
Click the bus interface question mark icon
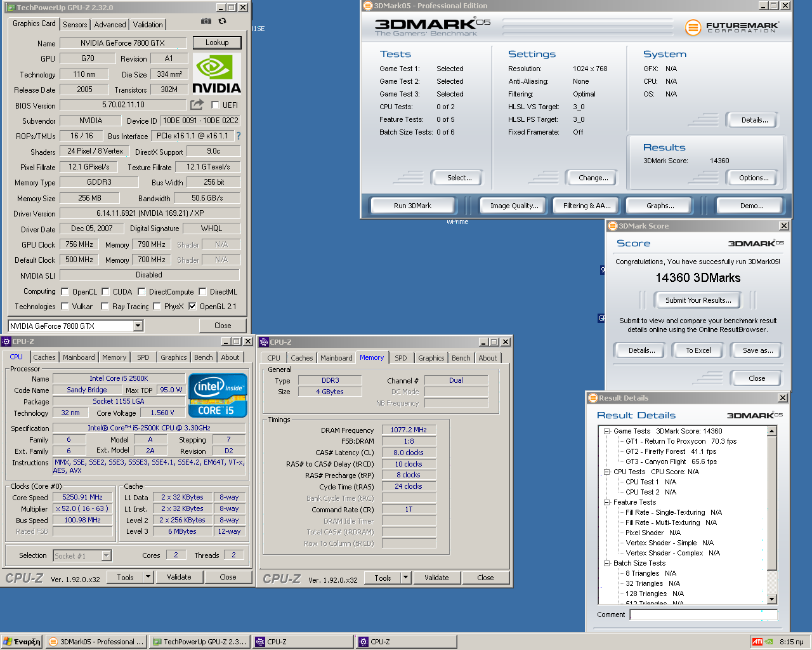239,136
